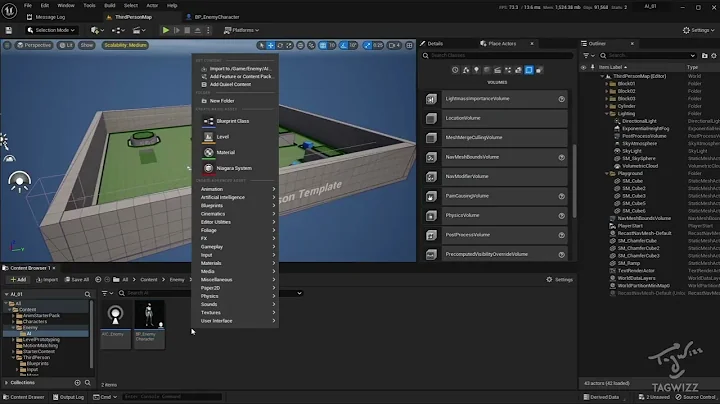720x404 pixels.
Task: Choose Level in the create asset menu
Action: [x=234, y=137]
